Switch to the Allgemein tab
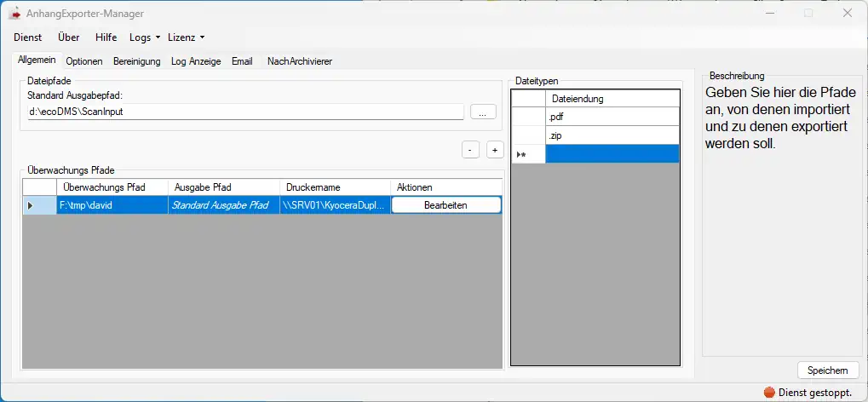 (x=37, y=60)
